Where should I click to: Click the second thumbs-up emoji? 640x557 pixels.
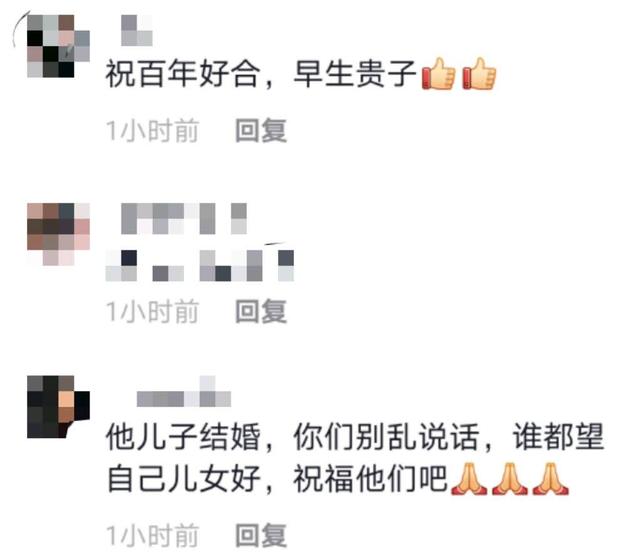coord(479,73)
